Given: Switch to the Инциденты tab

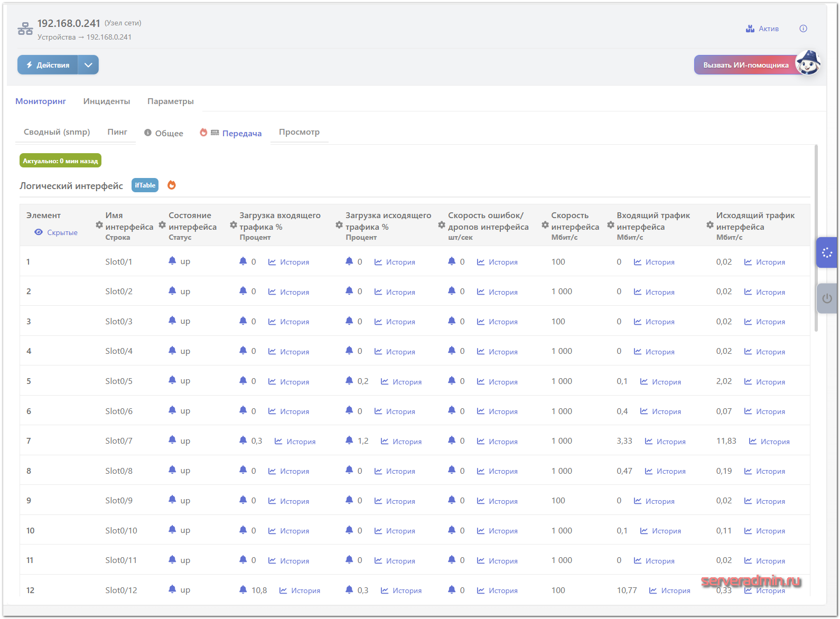Looking at the screenshot, I should (x=106, y=101).
